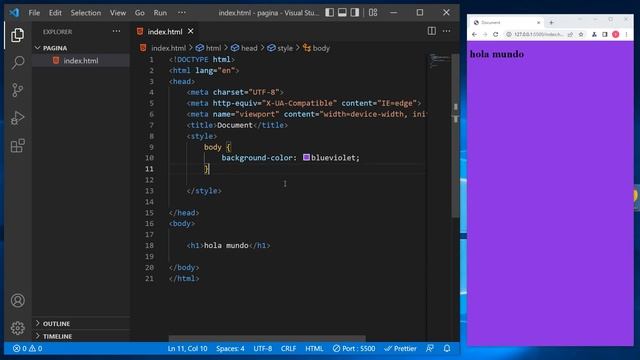This screenshot has height=360, width=640.
Task: Open a new browser tab with plus
Action: click(x=551, y=22)
